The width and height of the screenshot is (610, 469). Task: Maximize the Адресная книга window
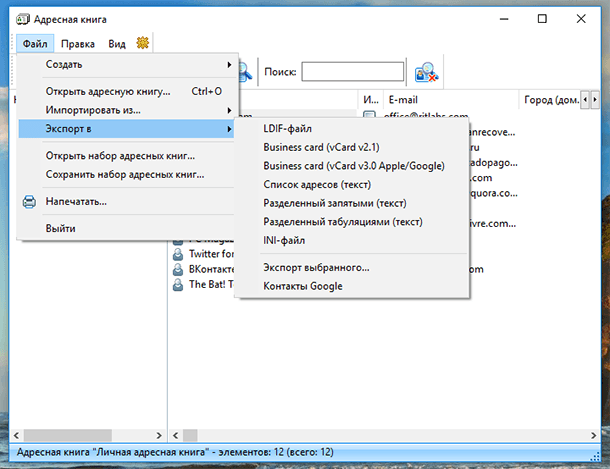click(x=542, y=19)
